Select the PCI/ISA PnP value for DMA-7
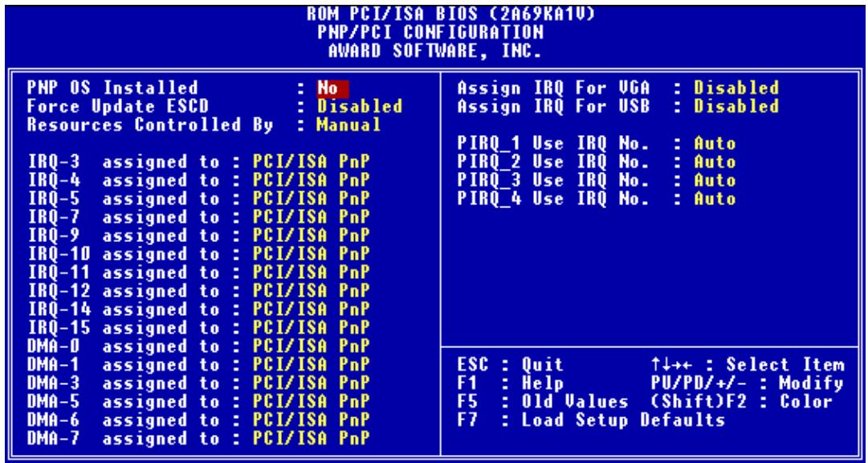868x463 pixels. (311, 439)
